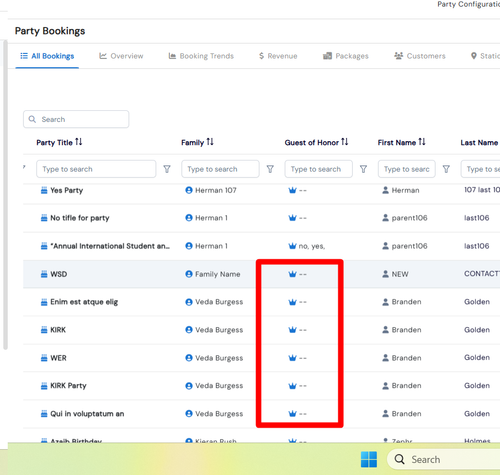Select 'Enim est atque elig' booking
The height and width of the screenshot is (475, 500).
click(84, 302)
